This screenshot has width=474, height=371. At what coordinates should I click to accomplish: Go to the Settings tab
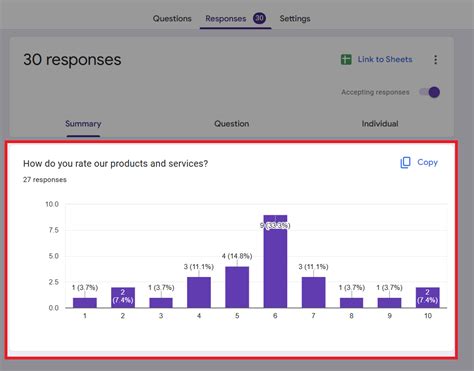(x=295, y=19)
